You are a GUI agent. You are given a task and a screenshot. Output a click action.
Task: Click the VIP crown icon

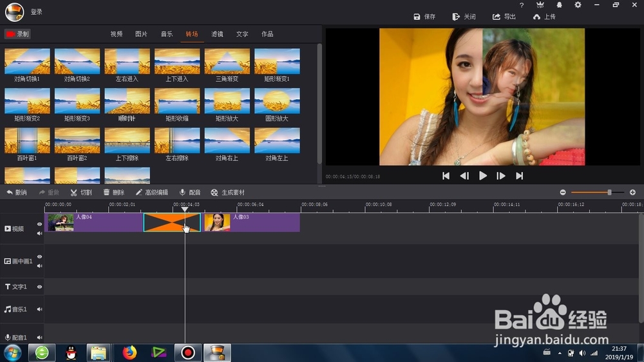click(x=540, y=5)
